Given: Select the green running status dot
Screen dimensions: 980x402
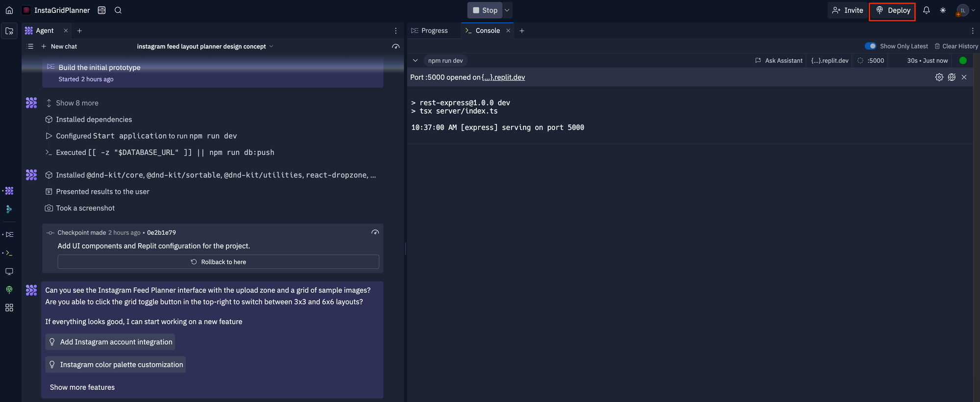Looking at the screenshot, I should (963, 60).
